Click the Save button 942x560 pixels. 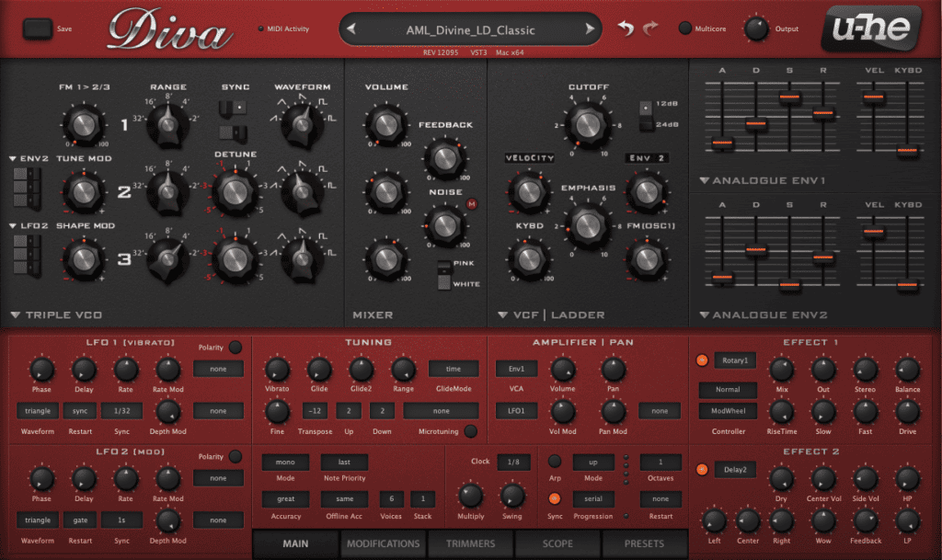[x=37, y=29]
